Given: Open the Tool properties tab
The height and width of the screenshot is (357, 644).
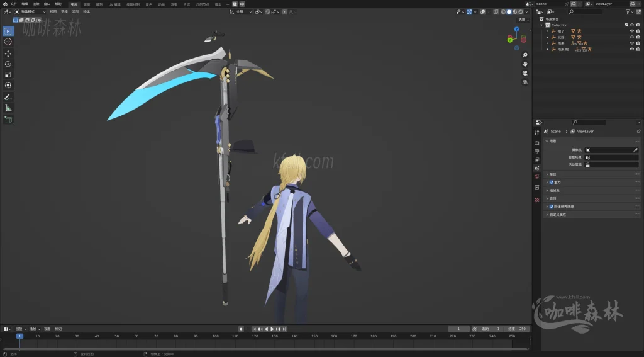Looking at the screenshot, I should (537, 133).
